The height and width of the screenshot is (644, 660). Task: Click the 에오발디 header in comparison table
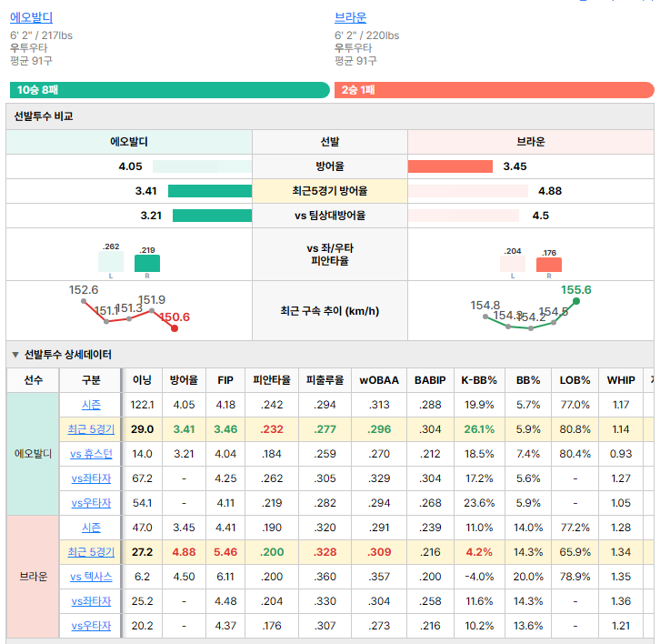(129, 142)
